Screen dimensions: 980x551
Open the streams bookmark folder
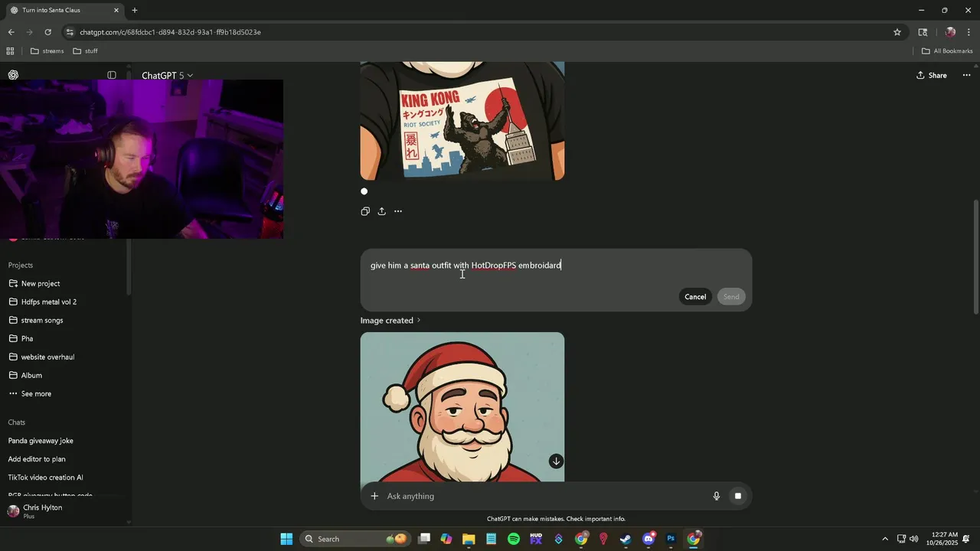47,51
